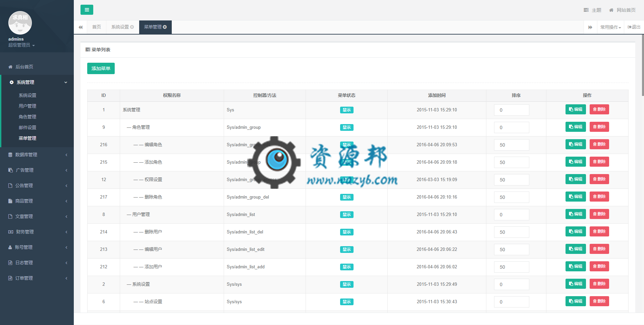The width and height of the screenshot is (644, 325).
Task: Edit the 用户管理 row (ID 8)
Action: click(576, 214)
